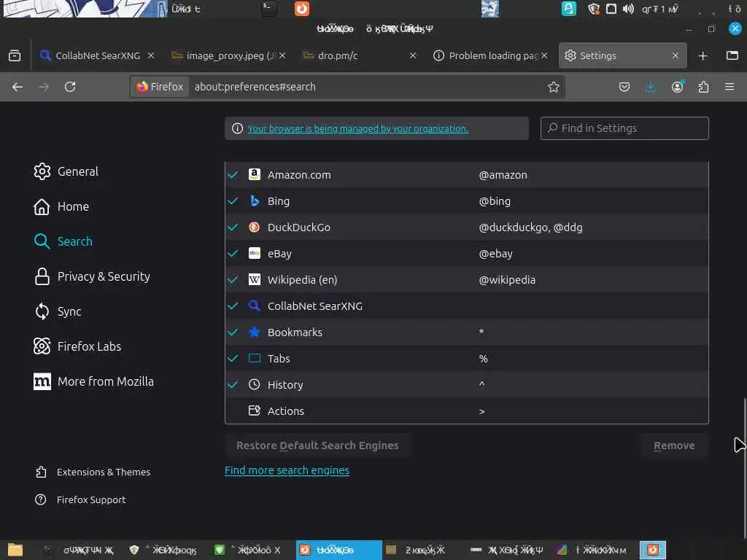The width and height of the screenshot is (747, 560).
Task: Click the Remove button
Action: [x=674, y=446]
